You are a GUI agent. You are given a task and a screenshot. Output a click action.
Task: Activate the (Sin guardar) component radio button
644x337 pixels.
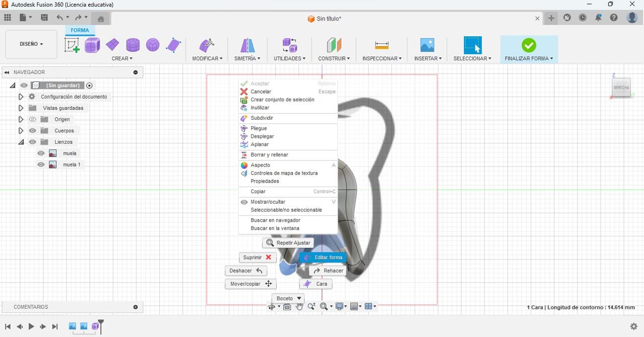click(90, 86)
